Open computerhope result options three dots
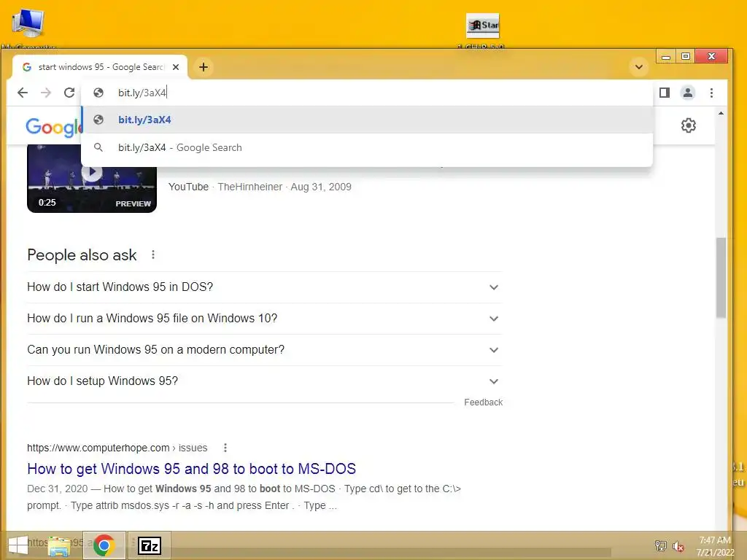747x560 pixels. coord(225,448)
